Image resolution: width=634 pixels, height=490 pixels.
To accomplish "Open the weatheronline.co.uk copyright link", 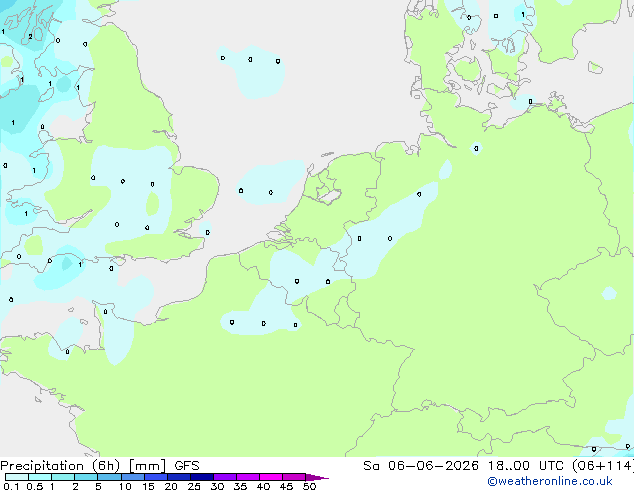I will [x=550, y=481].
